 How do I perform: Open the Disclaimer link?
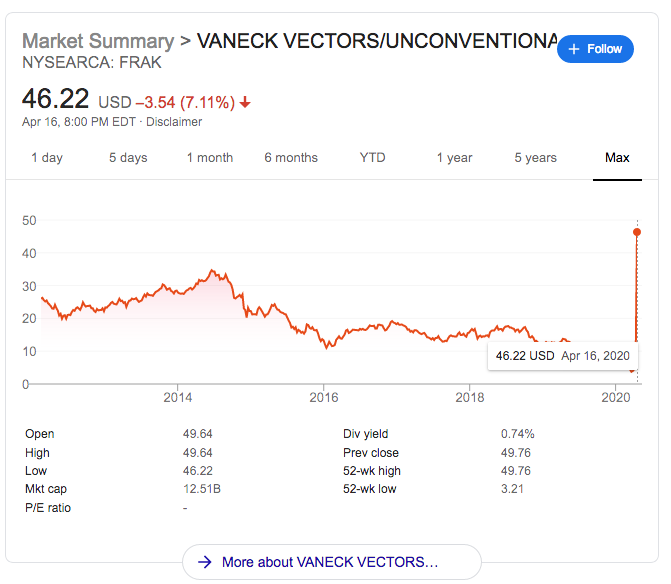click(174, 122)
